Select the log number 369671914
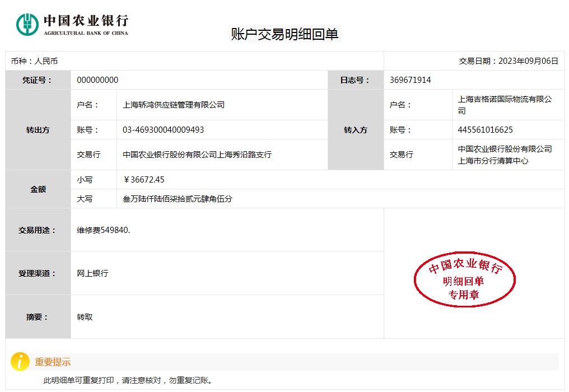This screenshot has width=569, height=392. pos(410,80)
